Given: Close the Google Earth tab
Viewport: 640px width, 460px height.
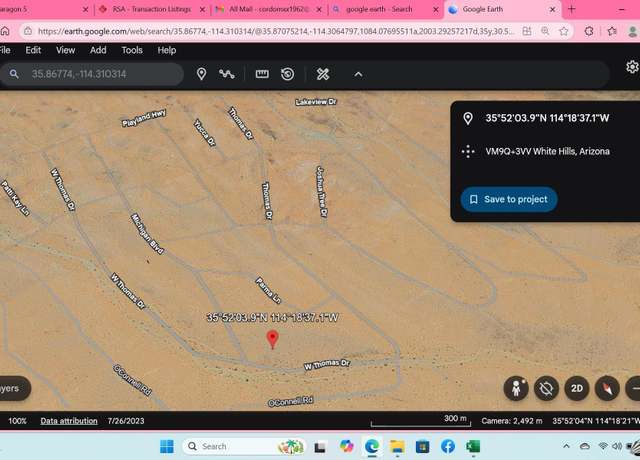Looking at the screenshot, I should tap(553, 9).
